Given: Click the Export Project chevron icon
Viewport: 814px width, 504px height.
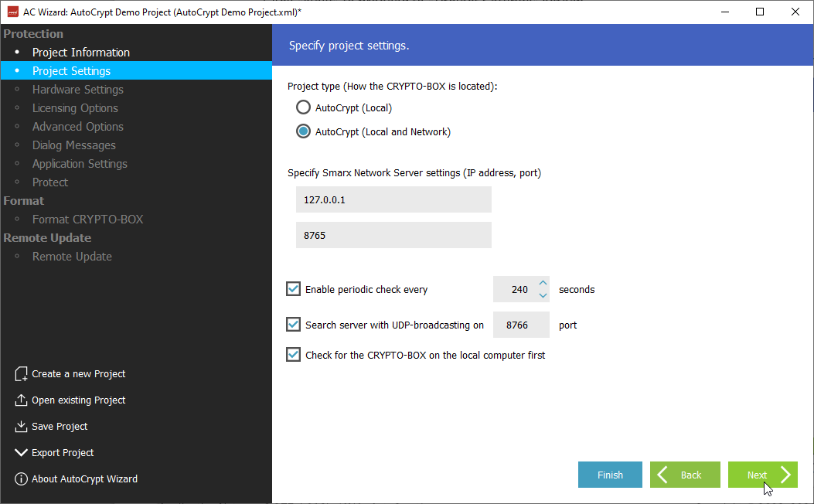Looking at the screenshot, I should pyautogui.click(x=21, y=453).
